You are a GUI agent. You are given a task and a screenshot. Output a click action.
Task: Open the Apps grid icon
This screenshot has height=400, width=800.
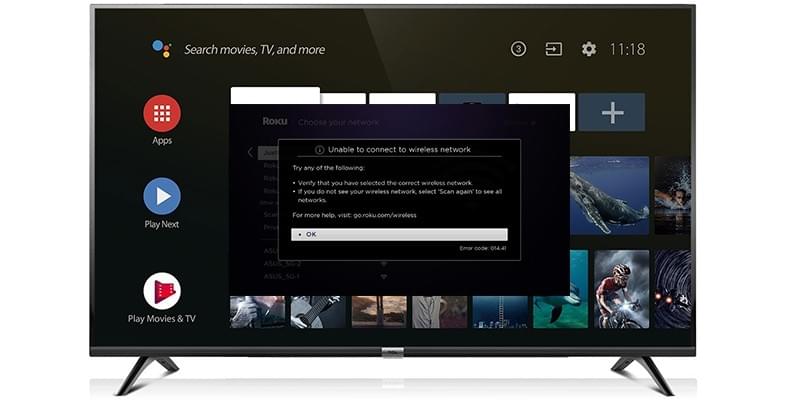click(x=162, y=113)
